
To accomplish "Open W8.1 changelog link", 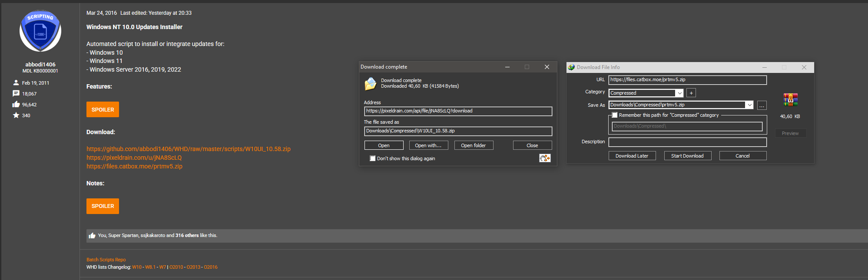I will (x=150, y=267).
